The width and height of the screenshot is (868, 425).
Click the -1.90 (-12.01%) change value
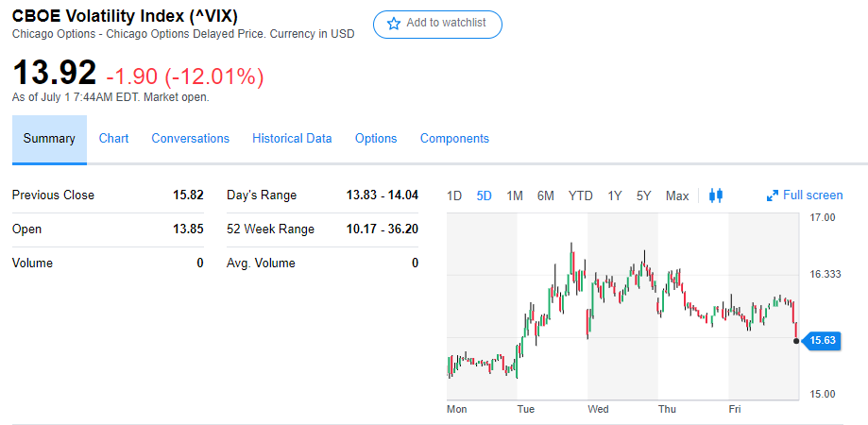click(185, 76)
